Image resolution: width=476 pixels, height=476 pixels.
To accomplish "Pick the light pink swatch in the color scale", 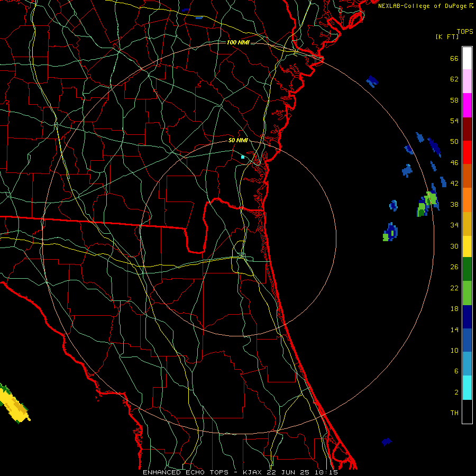I will [x=467, y=81].
